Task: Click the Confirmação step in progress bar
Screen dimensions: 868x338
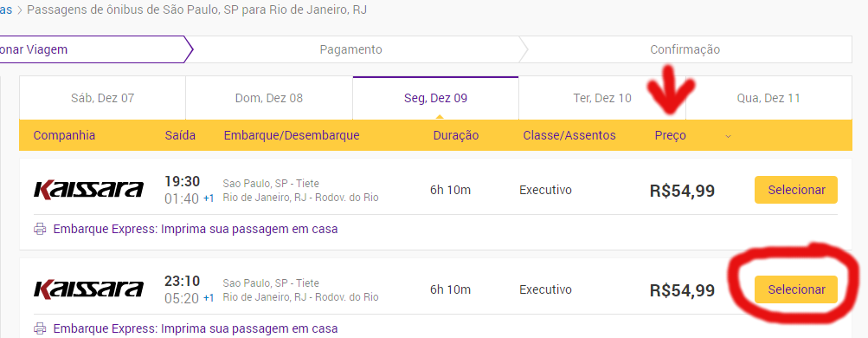Action: pos(685,49)
